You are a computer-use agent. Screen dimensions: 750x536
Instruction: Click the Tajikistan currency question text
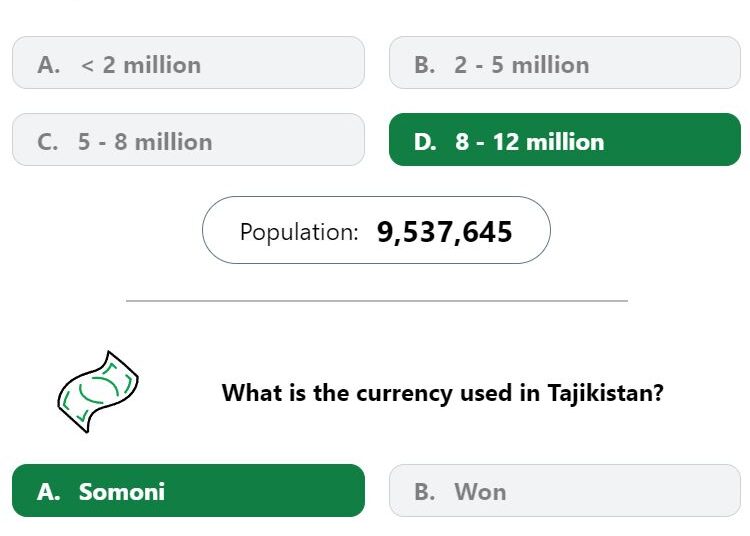point(442,394)
